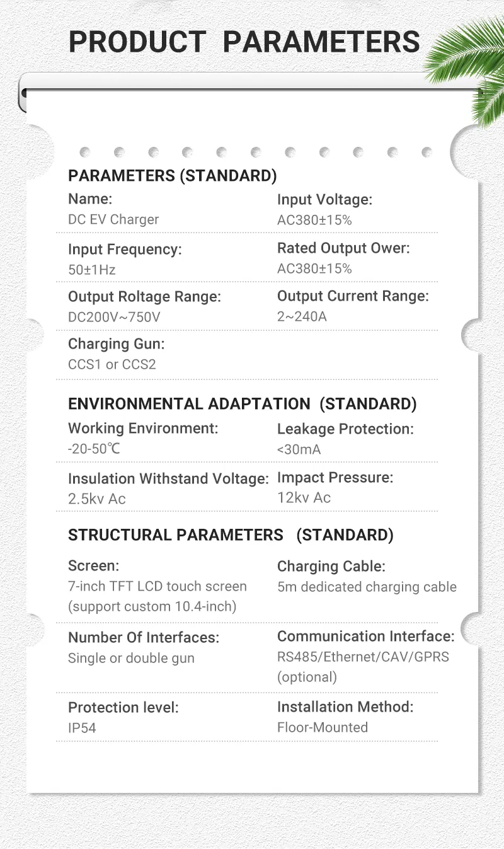Click the Impact Pressure label
This screenshot has width=504, height=849.
pyautogui.click(x=335, y=478)
